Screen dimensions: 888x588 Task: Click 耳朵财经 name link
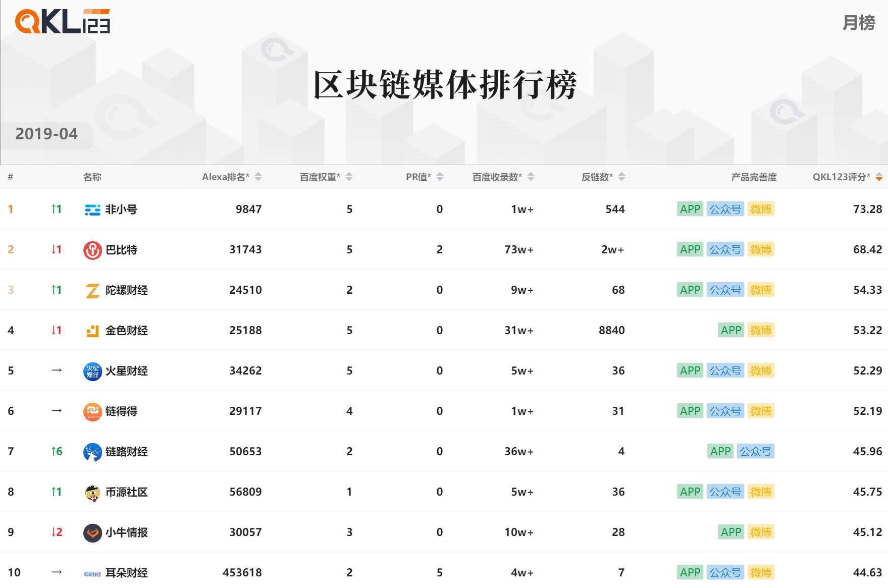click(x=126, y=573)
